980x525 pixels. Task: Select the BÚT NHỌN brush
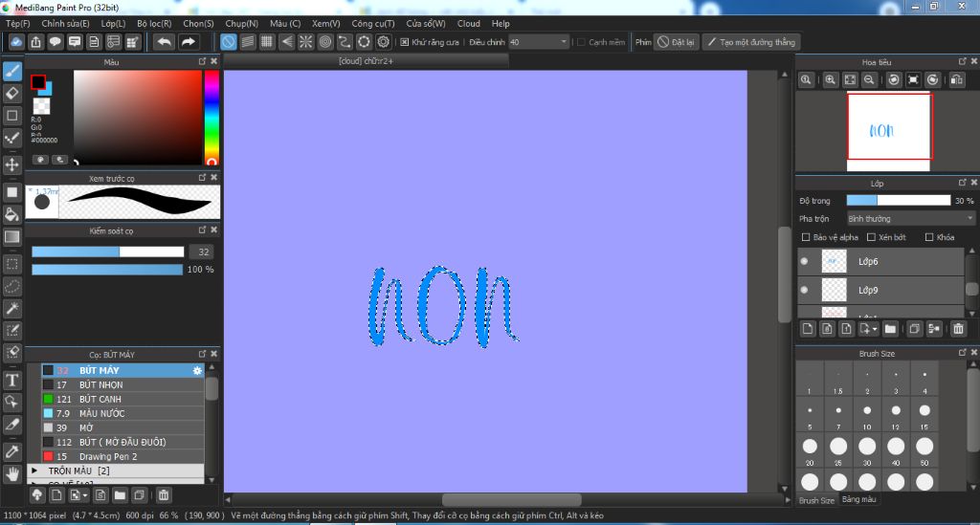click(x=122, y=384)
